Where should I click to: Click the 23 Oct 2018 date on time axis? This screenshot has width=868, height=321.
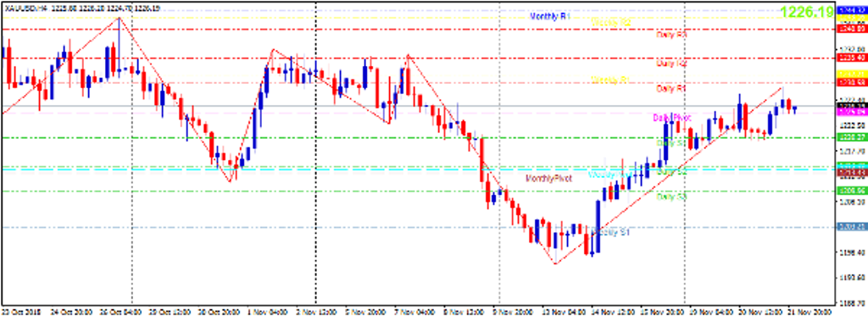pyautogui.click(x=19, y=313)
